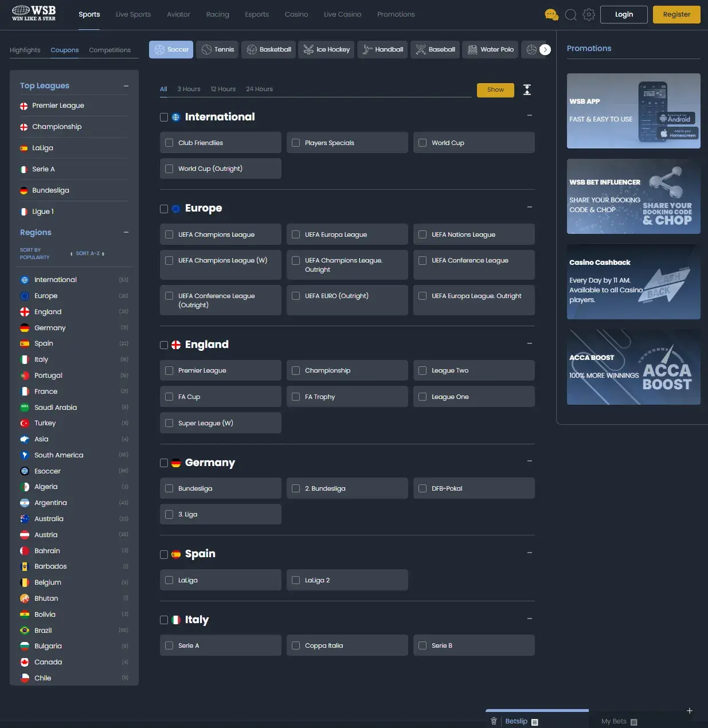Check the FA Cup checkbox
This screenshot has width=708, height=728.
[x=169, y=397]
